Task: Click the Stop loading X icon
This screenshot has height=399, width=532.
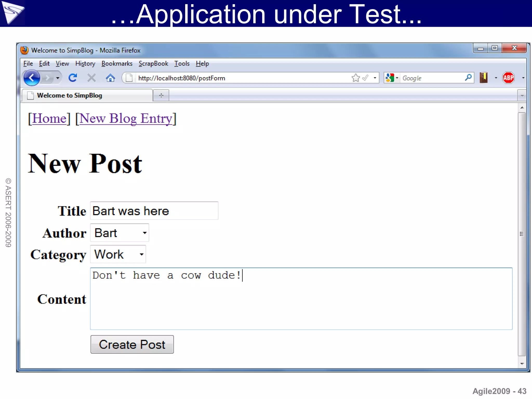Action: click(x=91, y=78)
